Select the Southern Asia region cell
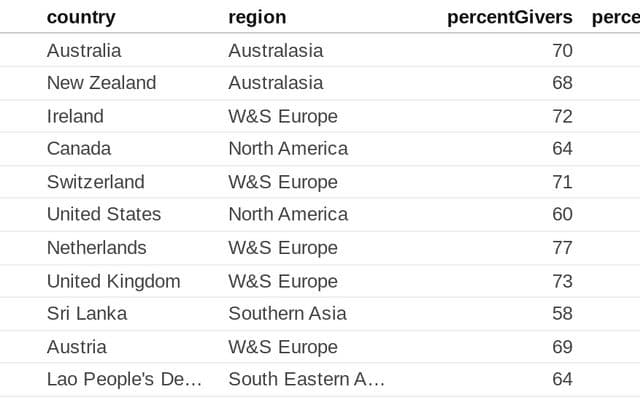Image resolution: width=640 pixels, height=400 pixels. click(x=287, y=313)
